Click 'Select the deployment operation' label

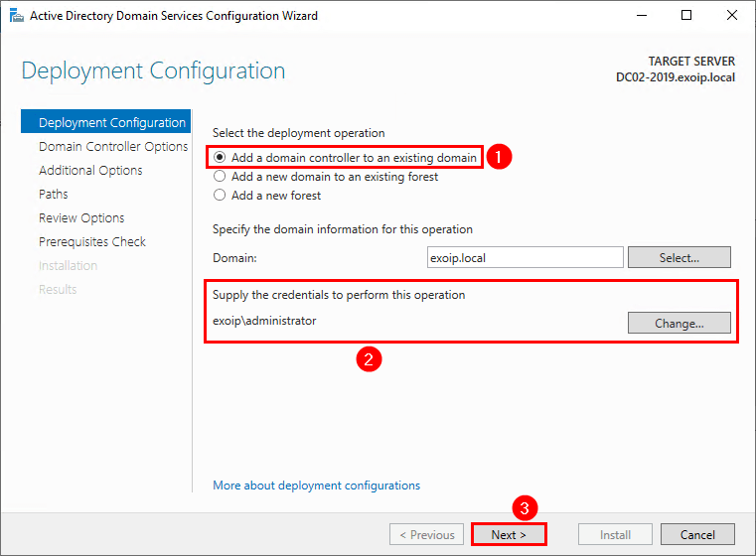[x=298, y=133]
